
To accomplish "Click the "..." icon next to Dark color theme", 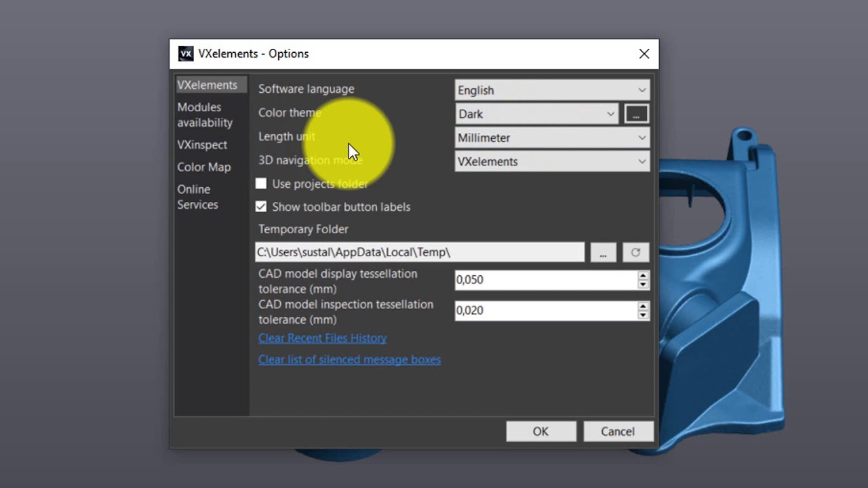I will tap(636, 114).
